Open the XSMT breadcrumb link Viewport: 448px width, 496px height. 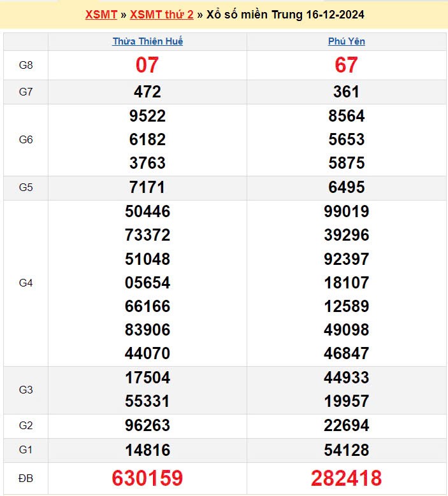tap(101, 15)
